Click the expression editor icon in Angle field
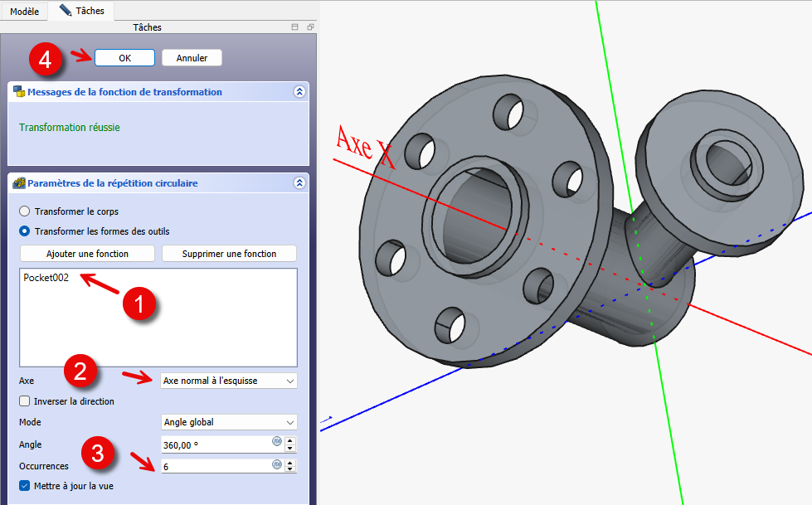This screenshot has height=505, width=812. (276, 443)
